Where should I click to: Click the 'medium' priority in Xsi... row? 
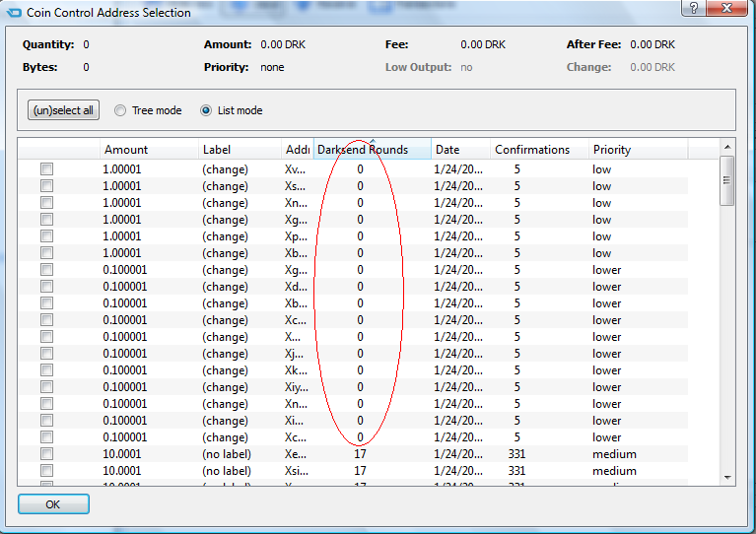click(614, 471)
